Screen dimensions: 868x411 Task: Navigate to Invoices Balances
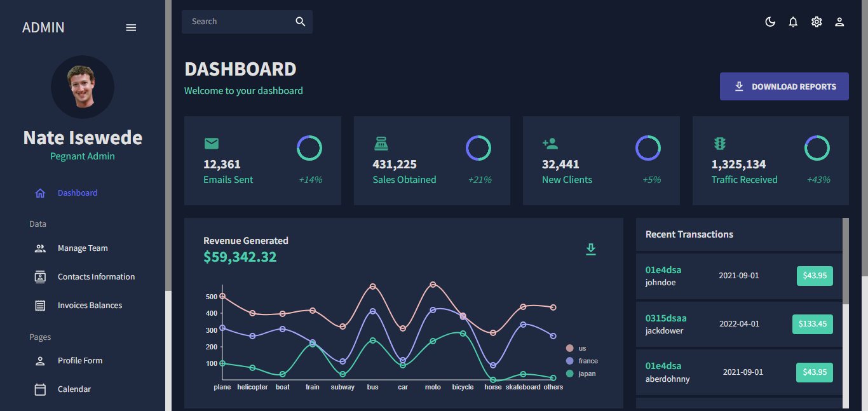pyautogui.click(x=90, y=306)
